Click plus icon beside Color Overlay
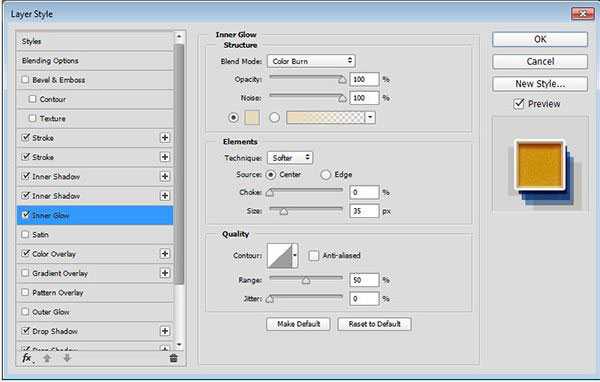600x382 pixels. click(165, 254)
